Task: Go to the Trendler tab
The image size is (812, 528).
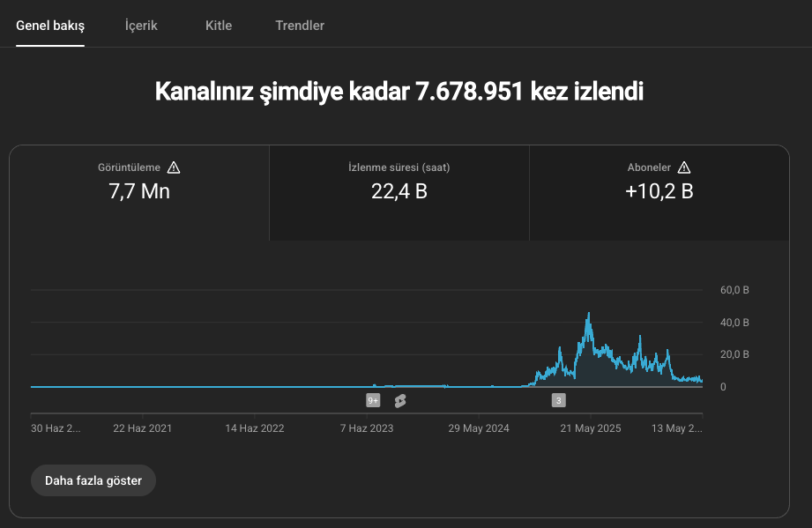Action: tap(300, 26)
